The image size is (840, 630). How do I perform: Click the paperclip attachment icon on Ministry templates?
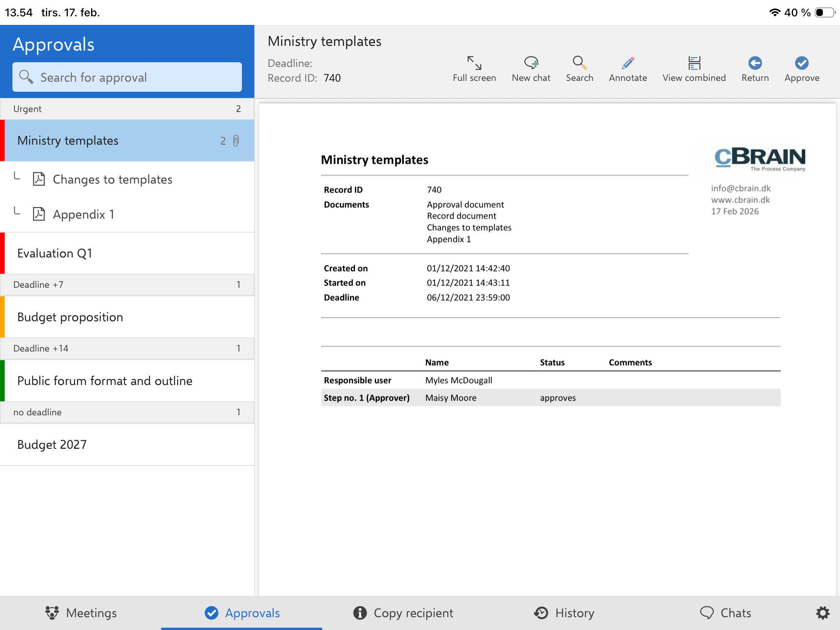pos(236,141)
